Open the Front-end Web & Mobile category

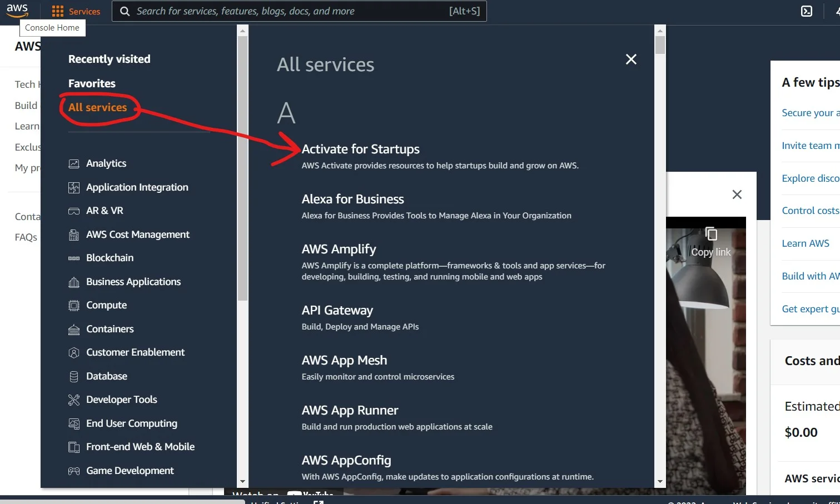141,447
